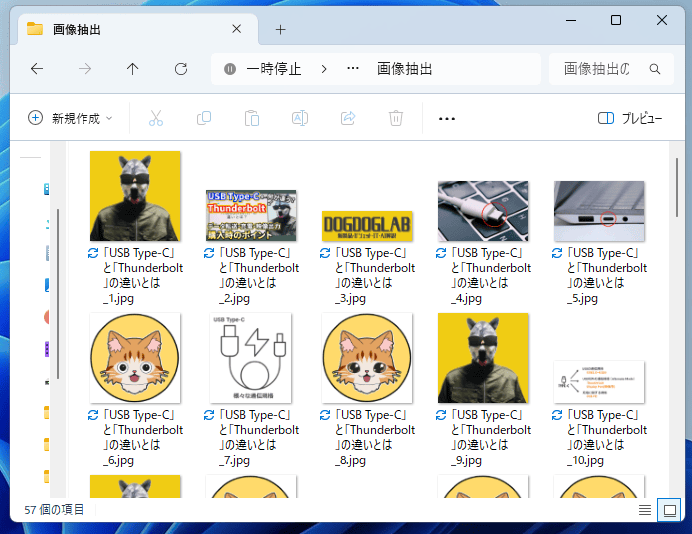Click the Delete trash can icon

click(396, 118)
